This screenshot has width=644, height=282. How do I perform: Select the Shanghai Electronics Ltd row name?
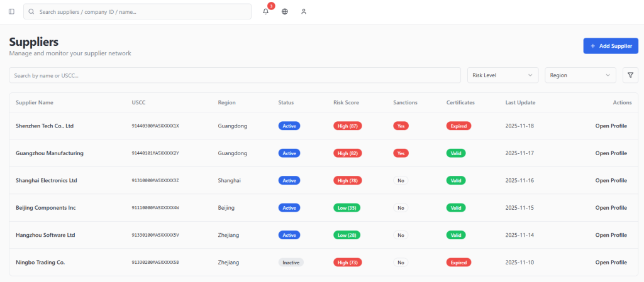pyautogui.click(x=46, y=181)
